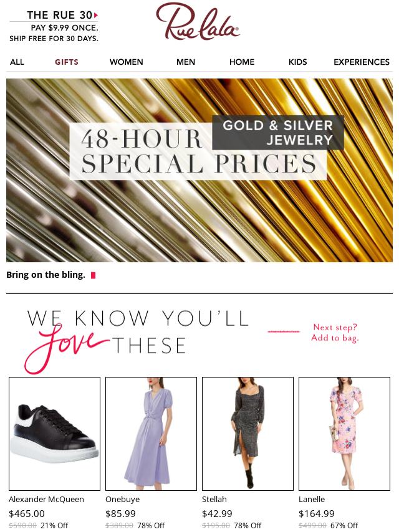Select the Home menu item

click(x=242, y=62)
